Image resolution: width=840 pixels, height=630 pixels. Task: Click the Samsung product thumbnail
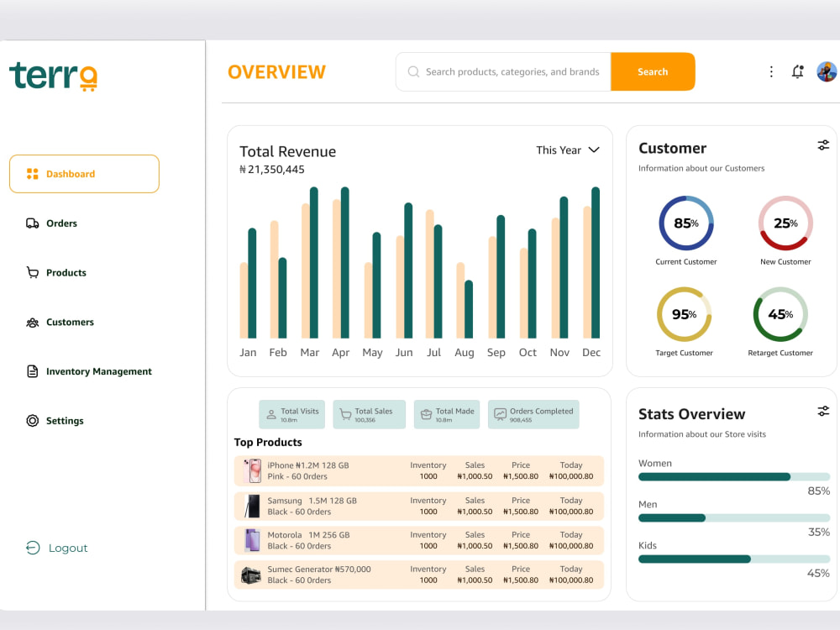pyautogui.click(x=252, y=506)
